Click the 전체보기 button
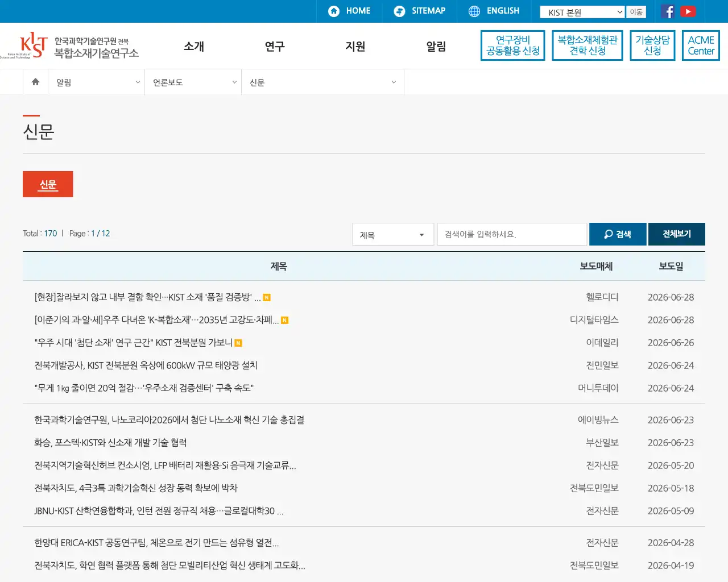Image resolution: width=728 pixels, height=582 pixels. click(x=677, y=234)
